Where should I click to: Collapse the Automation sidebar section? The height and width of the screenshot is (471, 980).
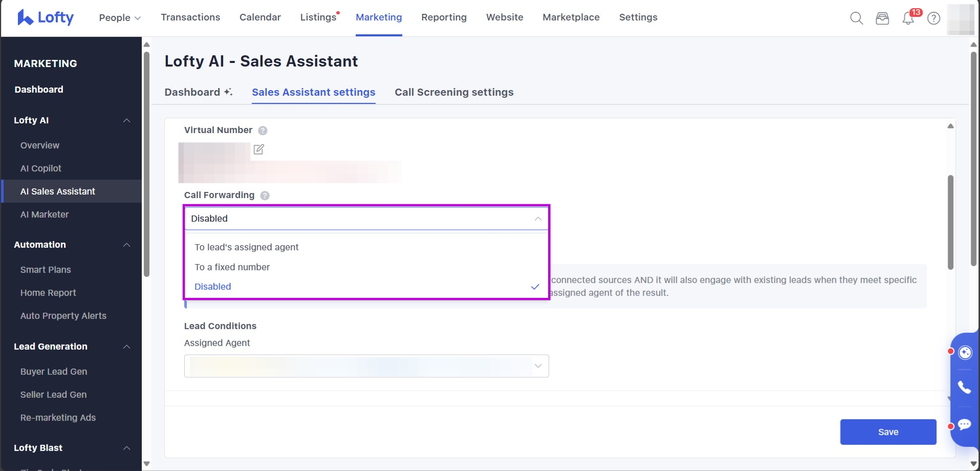[x=126, y=245]
